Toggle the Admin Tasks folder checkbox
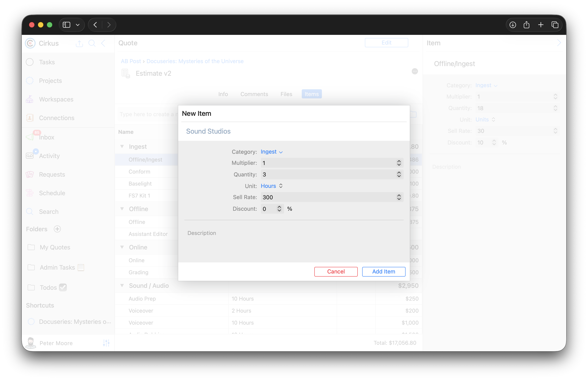Screen dimensions: 588x380 click(81, 267)
